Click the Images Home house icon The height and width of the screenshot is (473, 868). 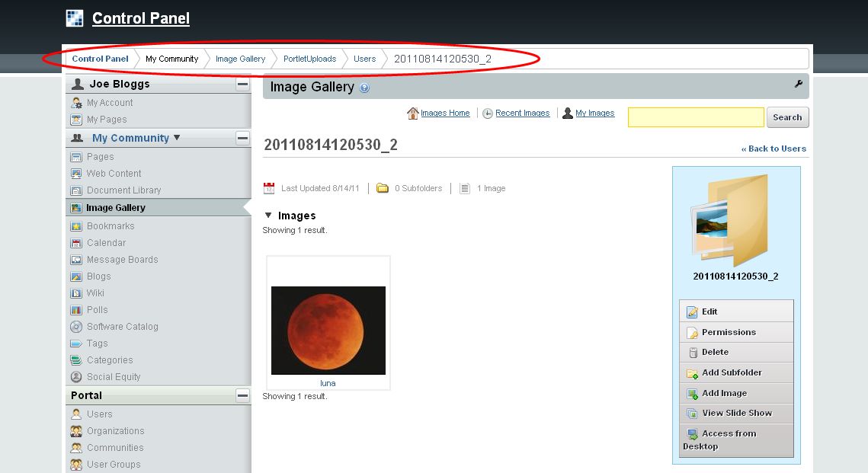(x=413, y=113)
